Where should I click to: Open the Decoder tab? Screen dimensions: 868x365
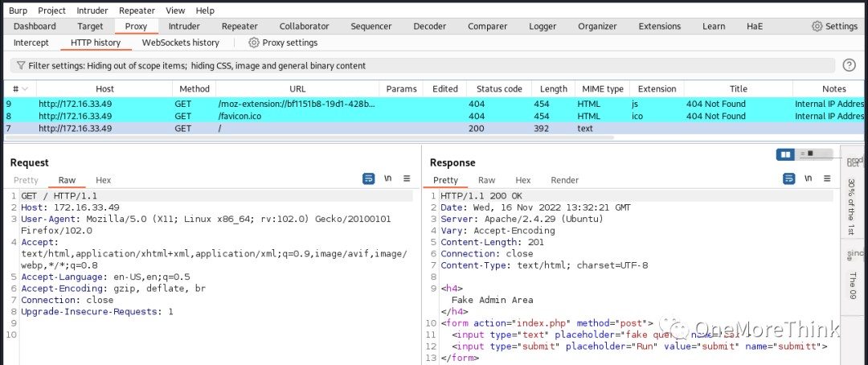click(429, 26)
